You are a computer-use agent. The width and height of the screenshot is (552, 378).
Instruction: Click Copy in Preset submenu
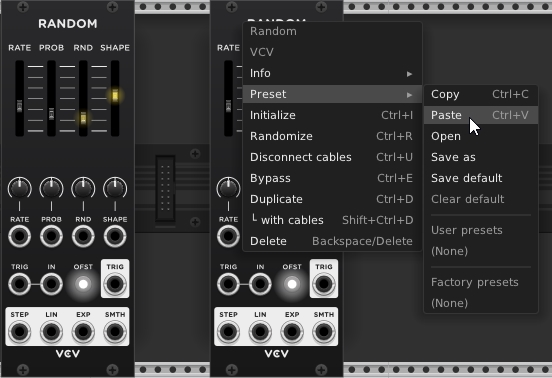pos(481,94)
